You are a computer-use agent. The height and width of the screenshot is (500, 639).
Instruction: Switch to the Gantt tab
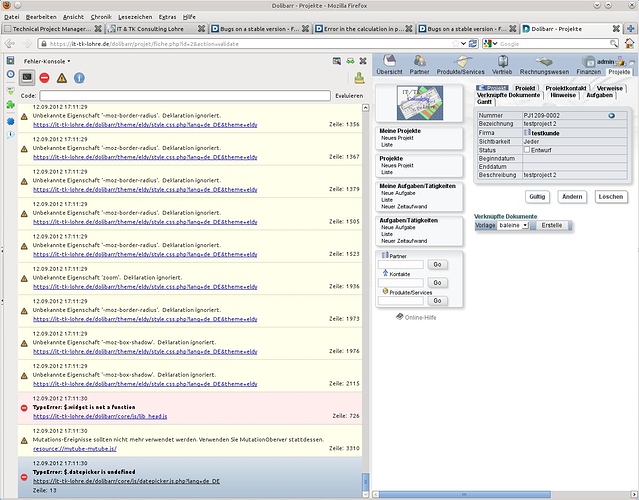click(x=484, y=102)
